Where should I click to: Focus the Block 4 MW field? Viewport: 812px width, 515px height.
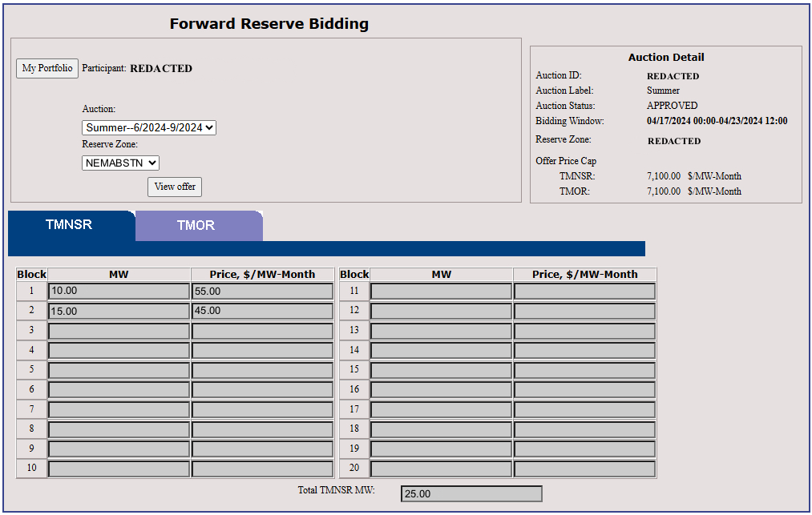119,350
